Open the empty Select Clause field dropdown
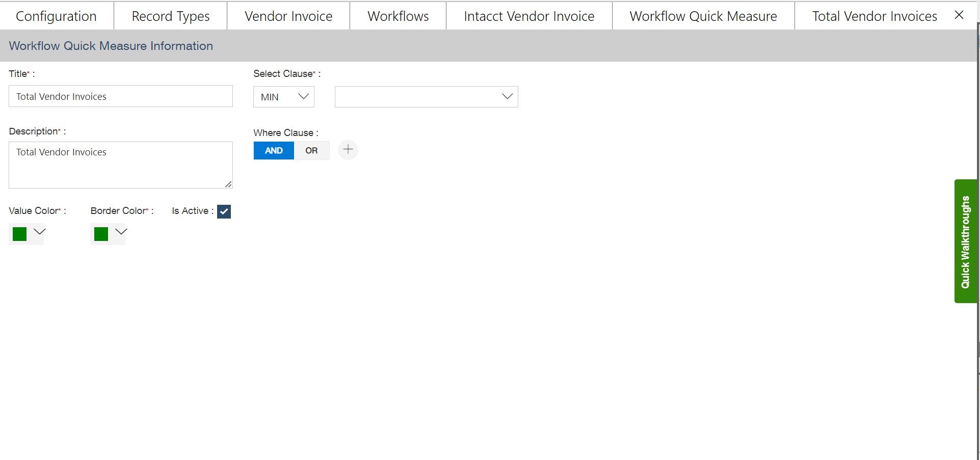The width and height of the screenshot is (980, 460). click(x=426, y=97)
